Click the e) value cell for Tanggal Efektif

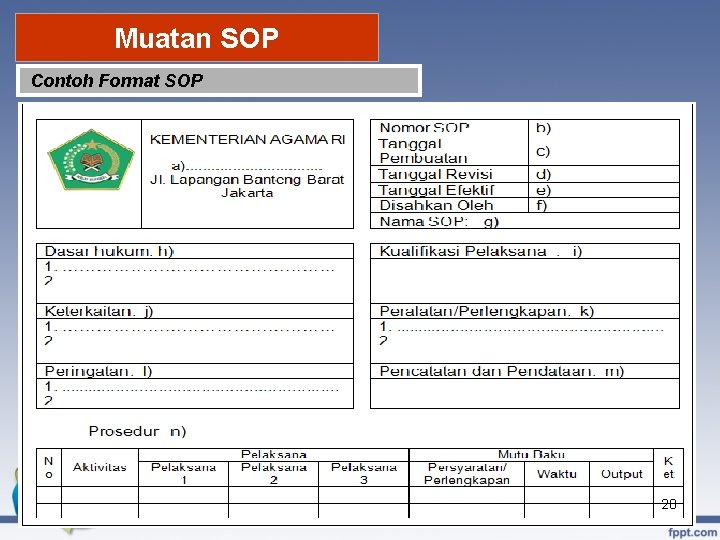pos(604,190)
